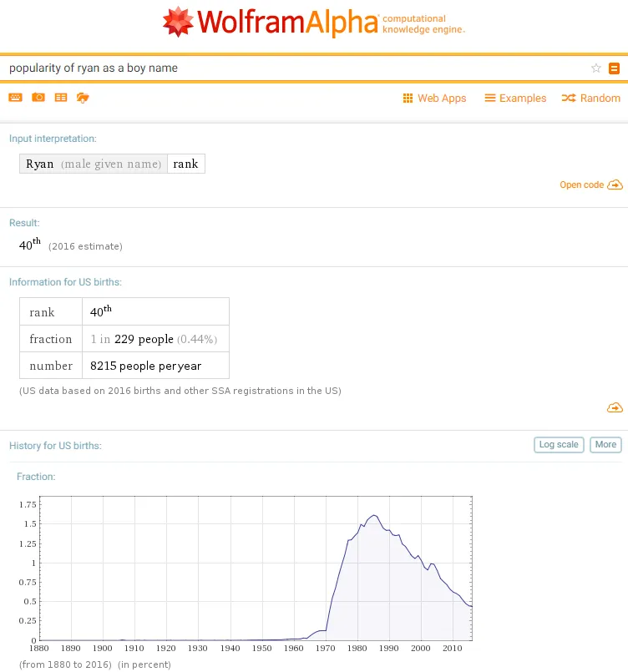Click the '40th (2016 estimate)' result
This screenshot has width=628, height=672.
(x=71, y=245)
